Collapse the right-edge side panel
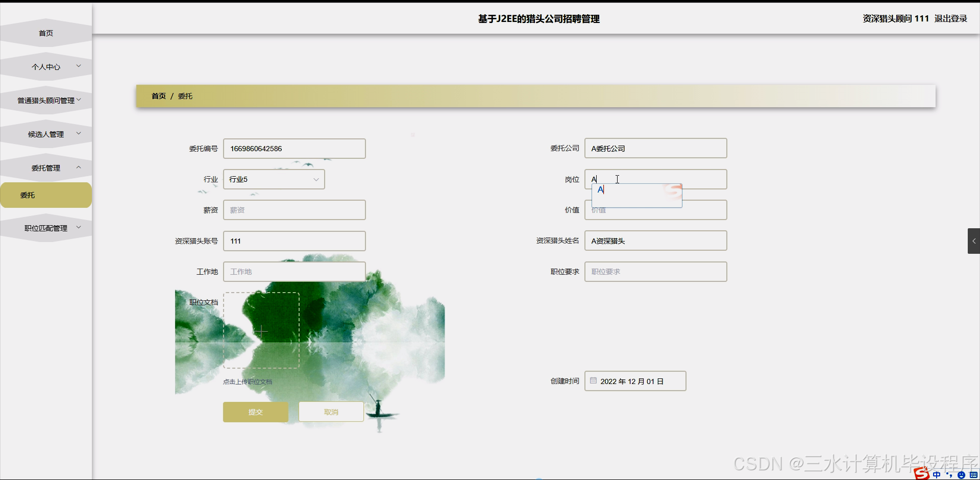Viewport: 980px width, 480px height. (974, 241)
